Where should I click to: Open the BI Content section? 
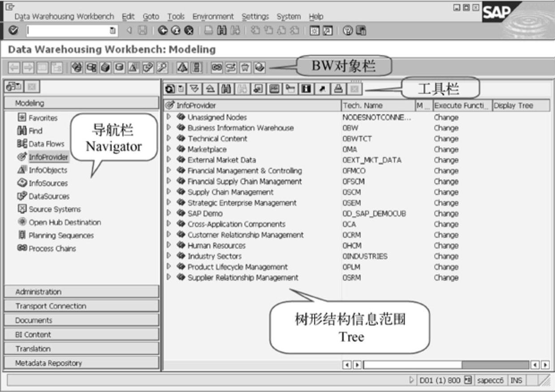[82, 335]
